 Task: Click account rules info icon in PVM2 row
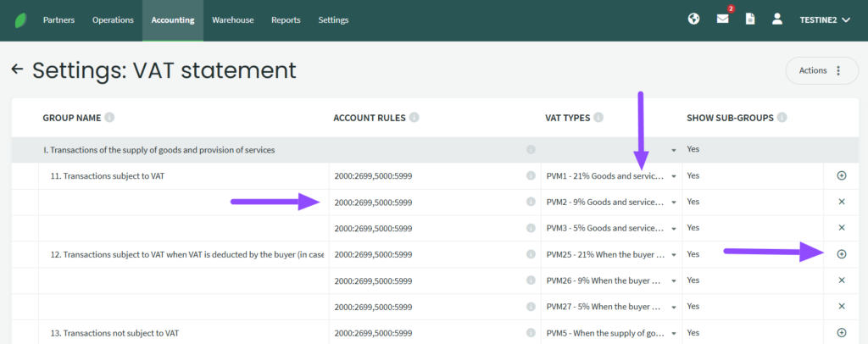click(x=531, y=202)
